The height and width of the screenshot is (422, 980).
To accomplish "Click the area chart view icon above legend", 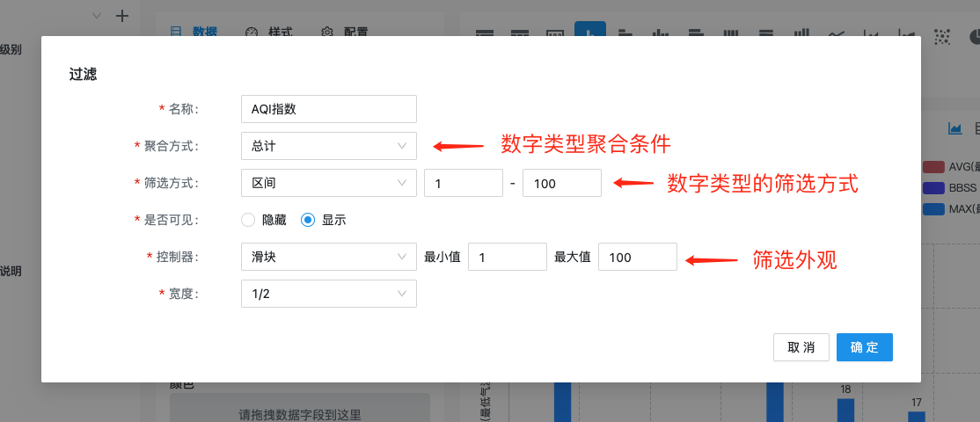I will point(954,128).
